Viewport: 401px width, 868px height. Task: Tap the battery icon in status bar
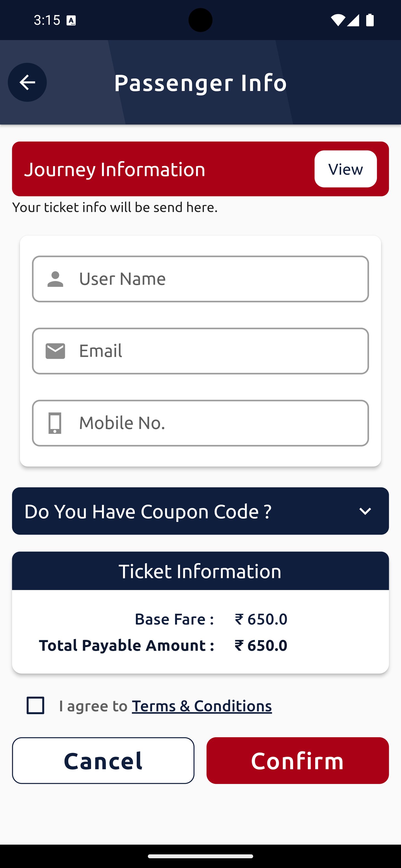370,20
